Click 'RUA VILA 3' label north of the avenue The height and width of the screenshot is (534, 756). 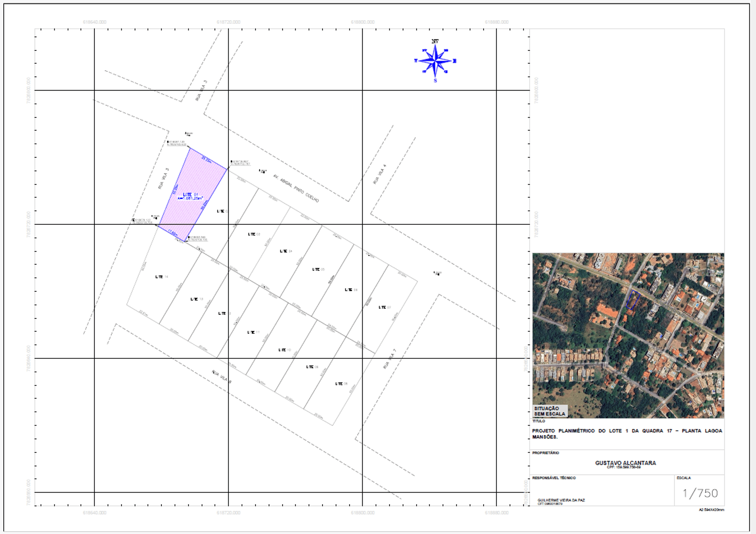tap(201, 91)
